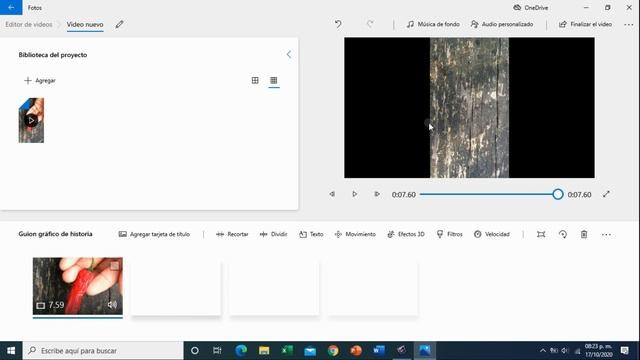Switch library to large grid view
The width and height of the screenshot is (640, 360).
pos(255,80)
